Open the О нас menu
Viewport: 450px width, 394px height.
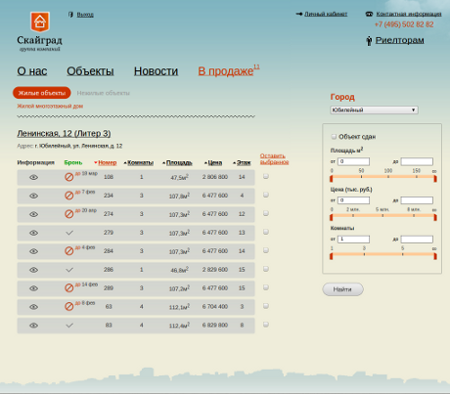pyautogui.click(x=32, y=71)
